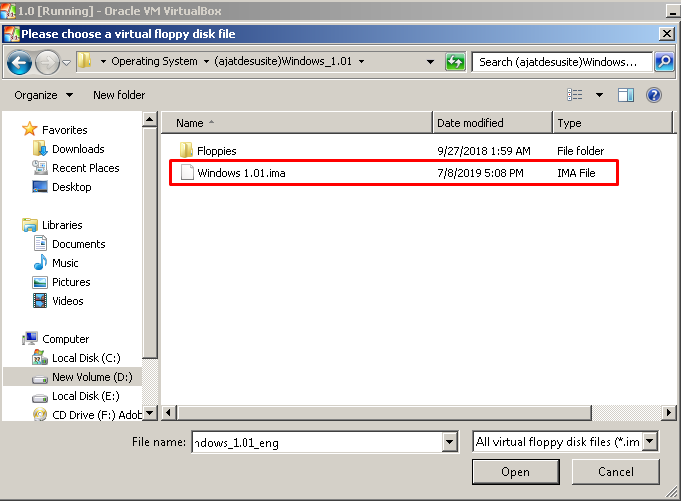Screen dimensions: 681x501
Task: Select Computer in navigation pane
Action: coord(66,339)
